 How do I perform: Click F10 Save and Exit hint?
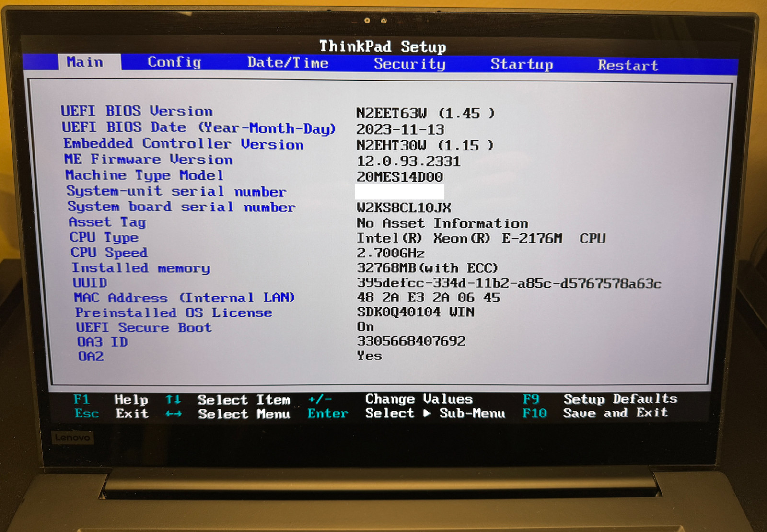point(595,413)
